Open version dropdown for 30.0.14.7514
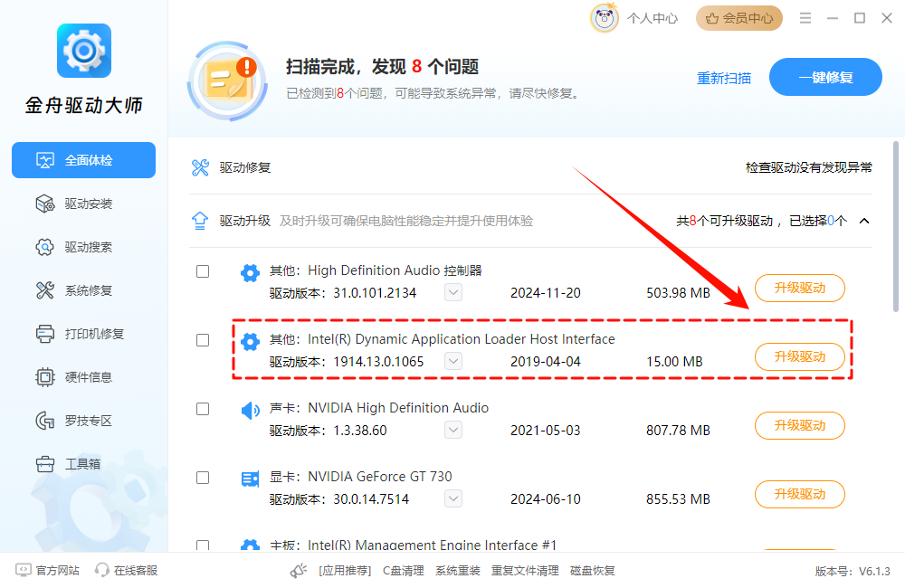 point(453,498)
